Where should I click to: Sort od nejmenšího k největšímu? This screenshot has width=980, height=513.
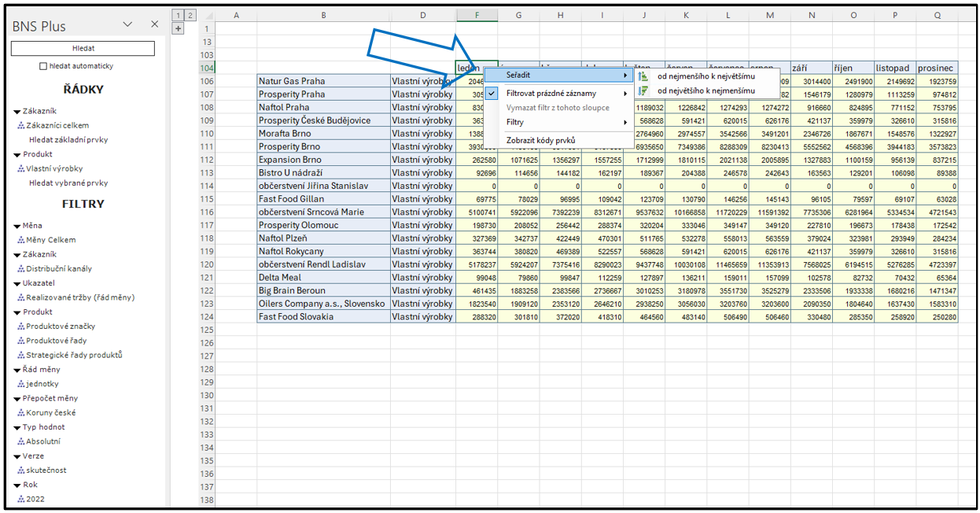(x=706, y=76)
